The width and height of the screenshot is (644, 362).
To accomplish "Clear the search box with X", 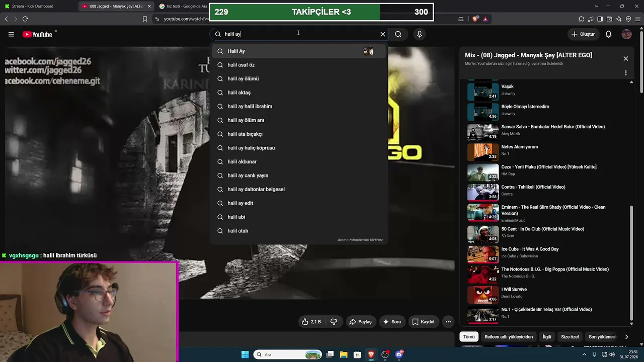I will [382, 34].
